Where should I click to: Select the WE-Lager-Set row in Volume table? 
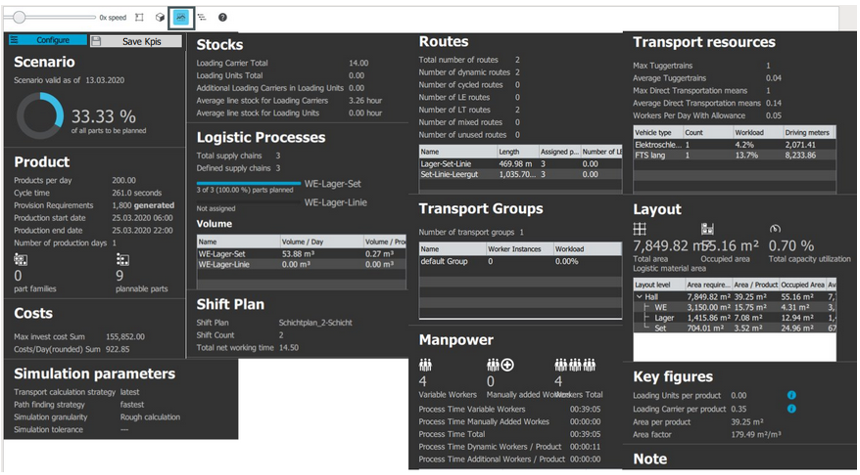point(302,254)
